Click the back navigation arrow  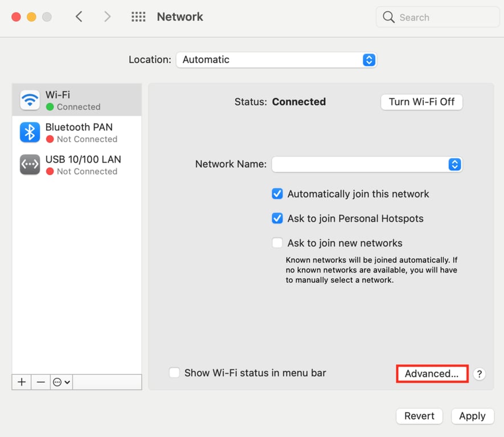click(x=79, y=17)
